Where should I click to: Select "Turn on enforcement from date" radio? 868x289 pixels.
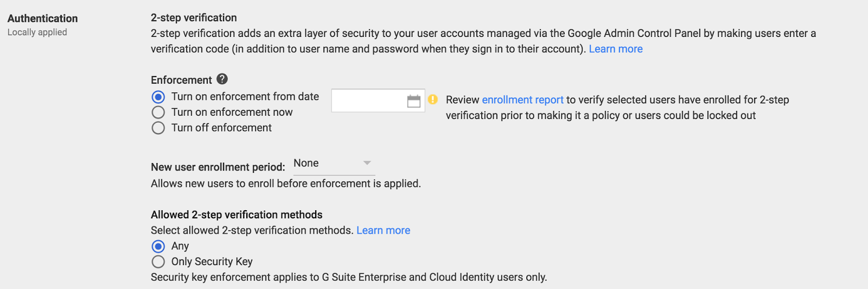(x=158, y=97)
